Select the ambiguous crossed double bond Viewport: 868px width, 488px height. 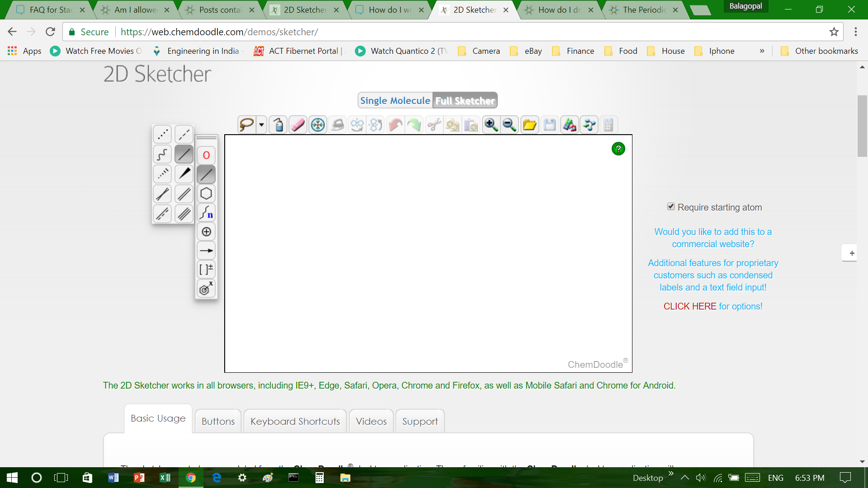pos(162,194)
